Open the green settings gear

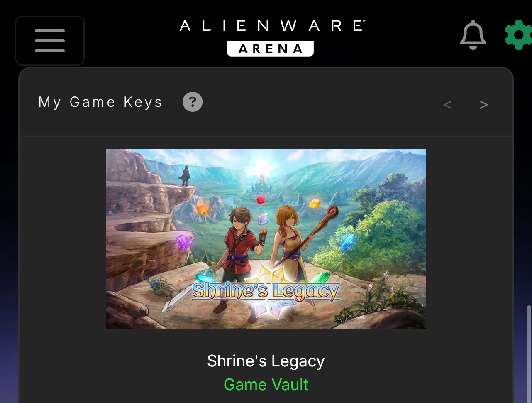518,35
